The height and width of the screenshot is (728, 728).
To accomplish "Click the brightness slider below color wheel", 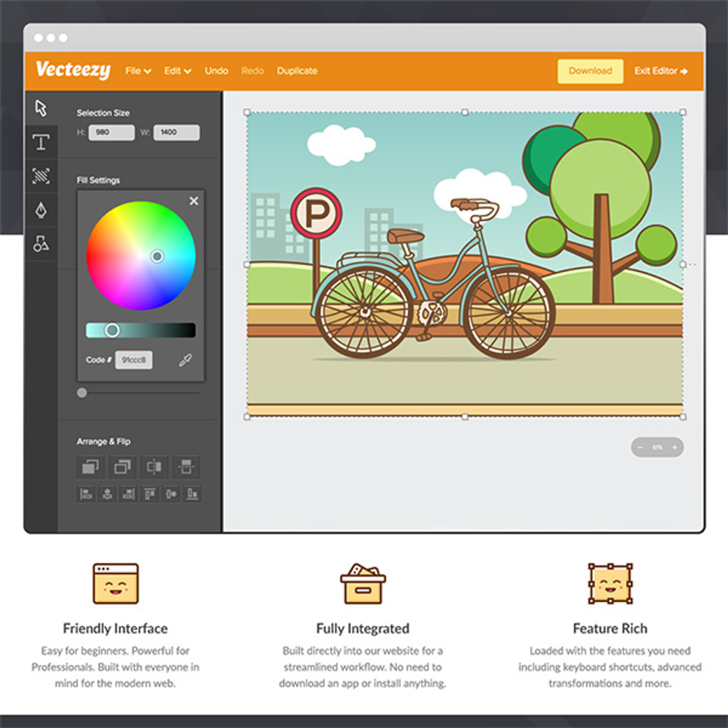I will point(141,330).
